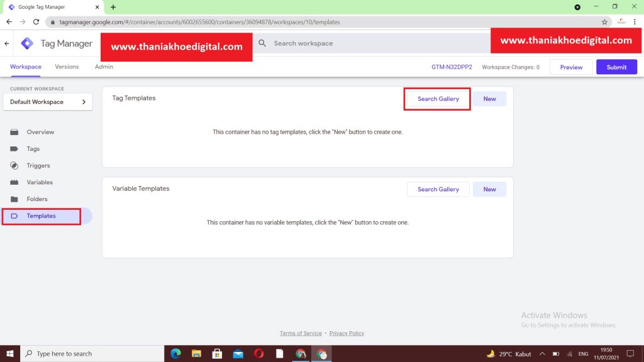Click the Overview icon in sidebar
This screenshot has height=362, width=644.
coord(14,132)
